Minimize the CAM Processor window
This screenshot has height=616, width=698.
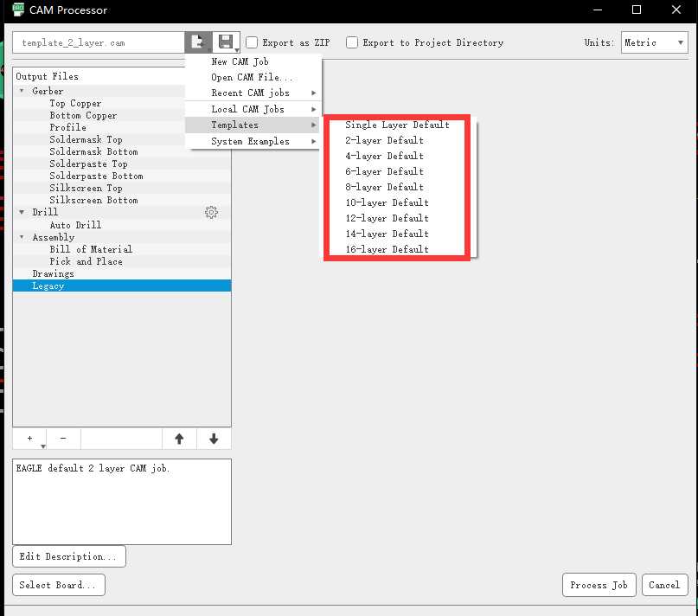click(598, 10)
